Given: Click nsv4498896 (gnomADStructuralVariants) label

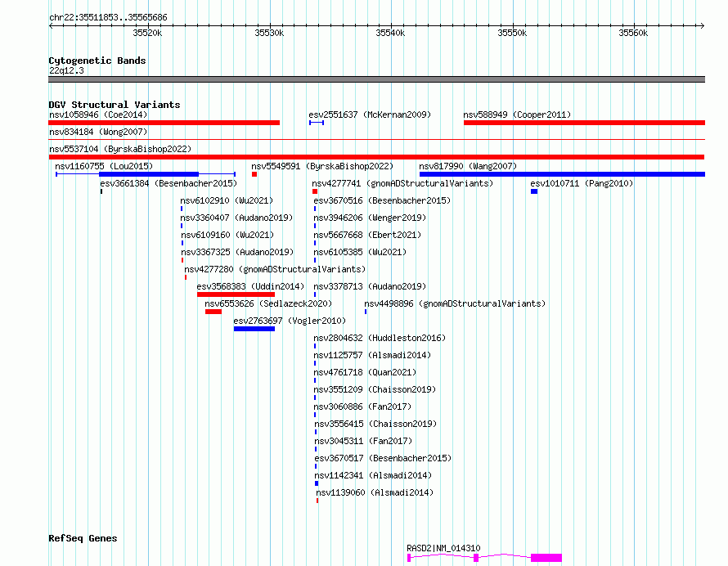Looking at the screenshot, I should click(455, 303).
